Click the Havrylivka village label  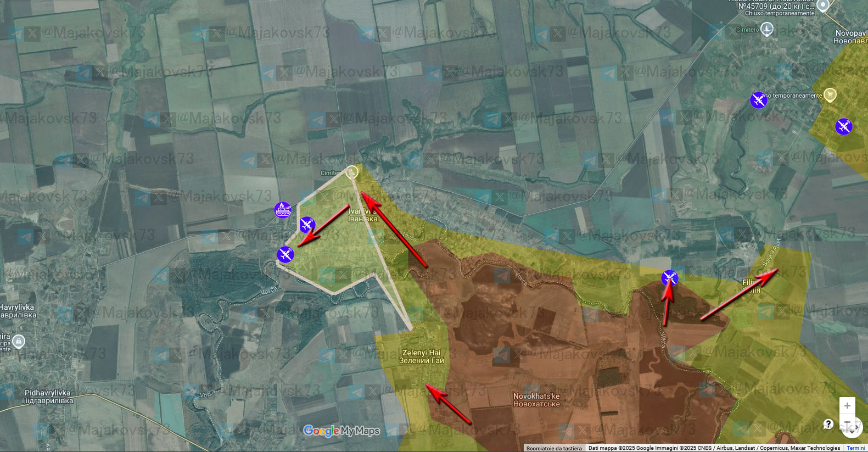pos(18,311)
